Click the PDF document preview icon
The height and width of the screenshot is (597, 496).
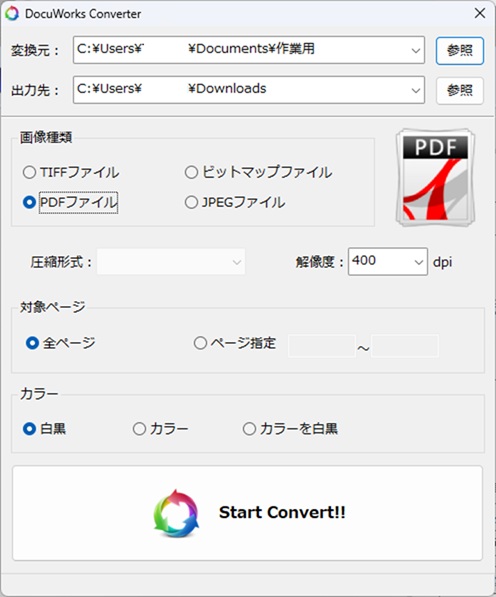click(x=435, y=177)
